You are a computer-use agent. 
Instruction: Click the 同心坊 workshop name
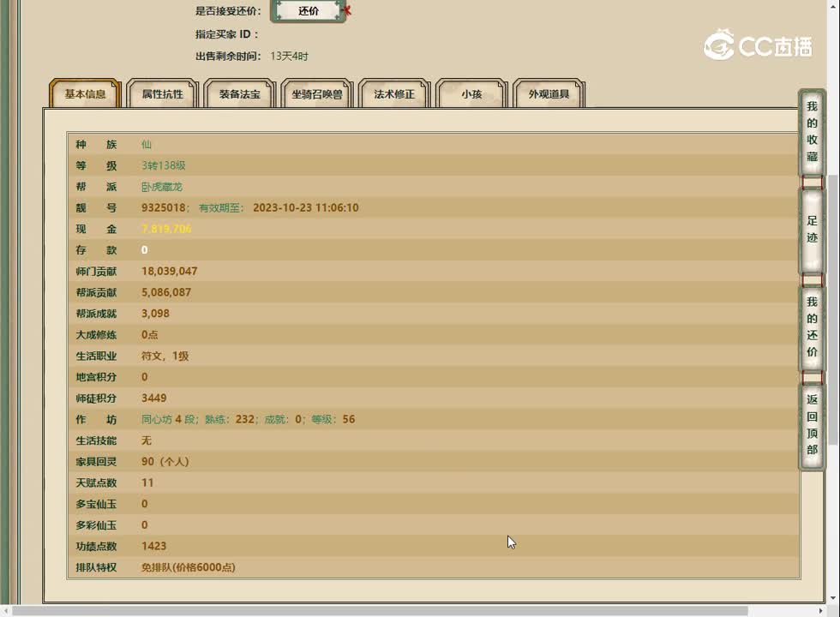157,419
